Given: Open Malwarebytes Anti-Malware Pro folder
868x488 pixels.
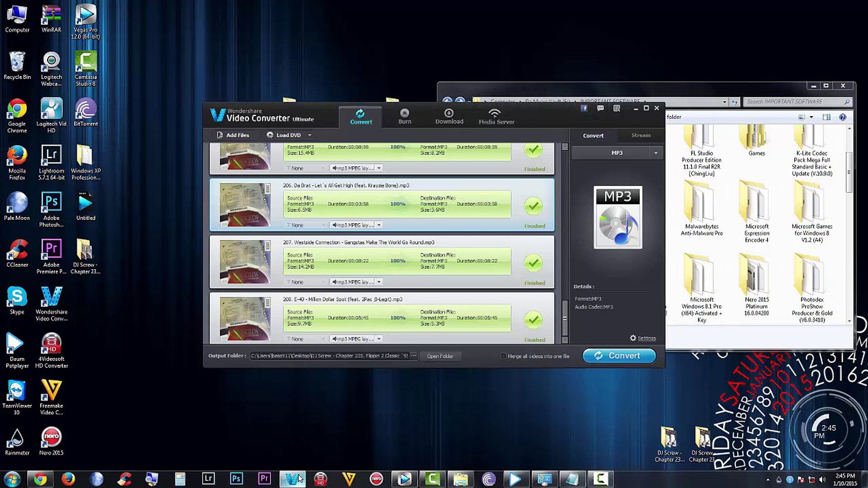Looking at the screenshot, I should coord(702,209).
